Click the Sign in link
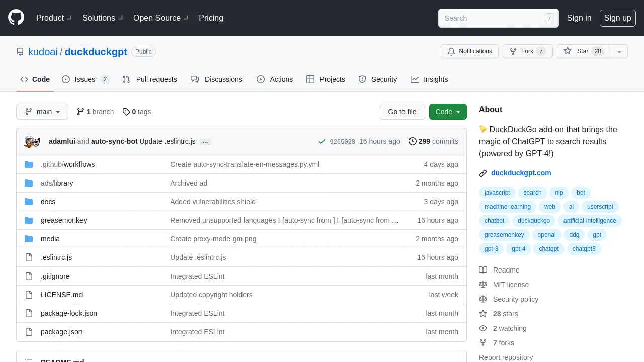The image size is (644, 362). (x=579, y=18)
